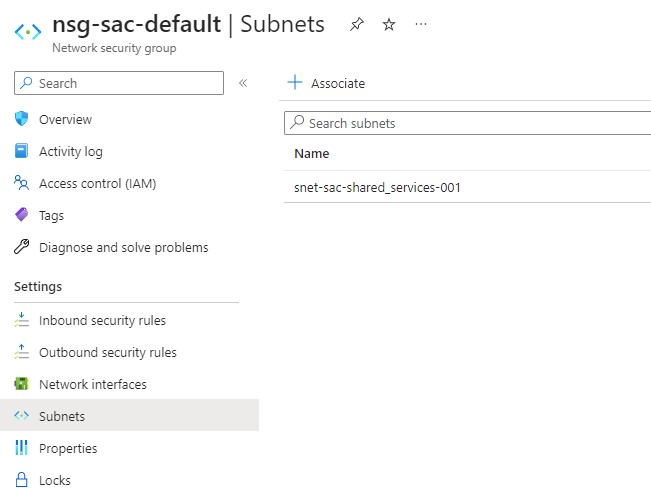The width and height of the screenshot is (651, 488).
Task: Click the Access control people icon
Action: coord(21,183)
